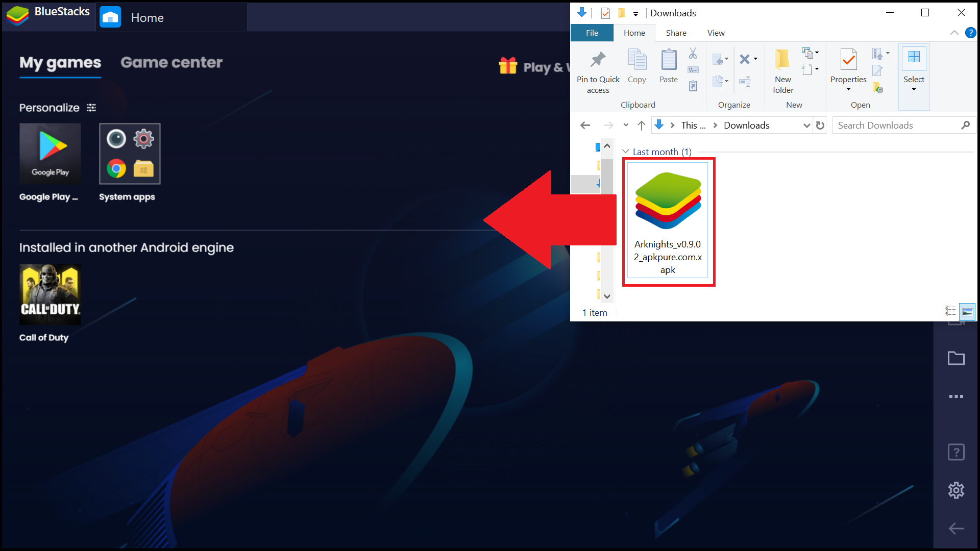Expand the Downloads location dropdown
Viewport: 980px width, 551px height.
[806, 125]
